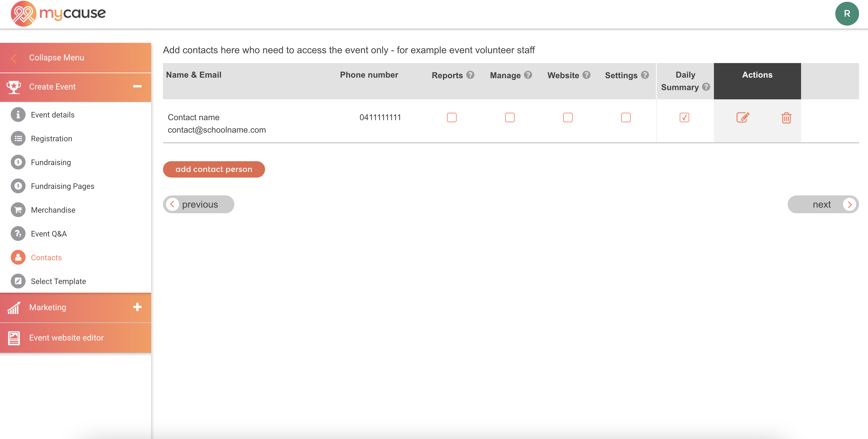Click the right chevron in next button
This screenshot has height=439, width=868.
(x=850, y=204)
